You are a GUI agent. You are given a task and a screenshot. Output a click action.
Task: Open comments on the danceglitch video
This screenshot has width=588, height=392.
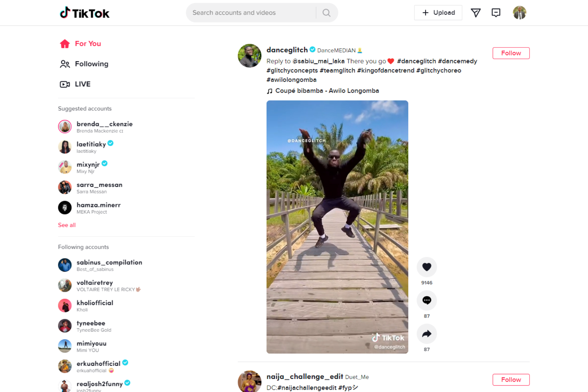(427, 300)
